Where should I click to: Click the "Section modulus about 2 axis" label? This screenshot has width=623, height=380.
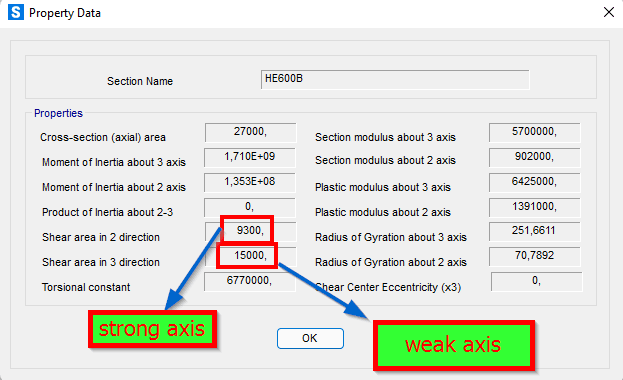coord(385,161)
